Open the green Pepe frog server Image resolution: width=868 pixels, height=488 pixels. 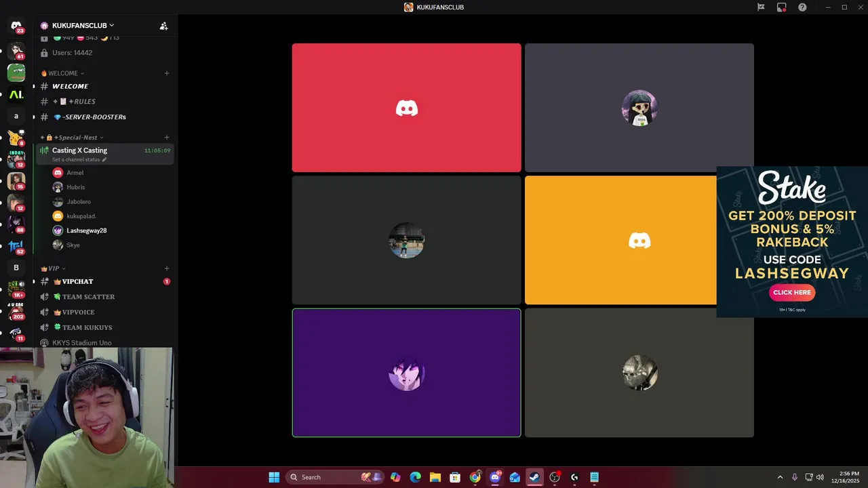tap(16, 72)
